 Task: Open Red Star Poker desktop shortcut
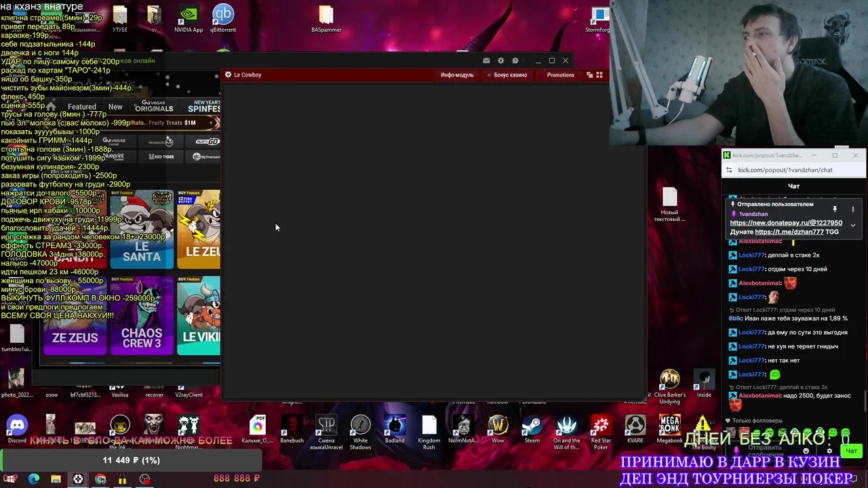click(601, 432)
